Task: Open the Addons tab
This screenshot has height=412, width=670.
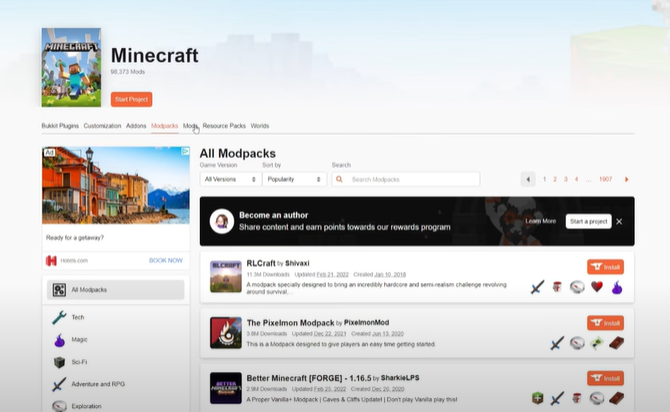Action: (136, 126)
